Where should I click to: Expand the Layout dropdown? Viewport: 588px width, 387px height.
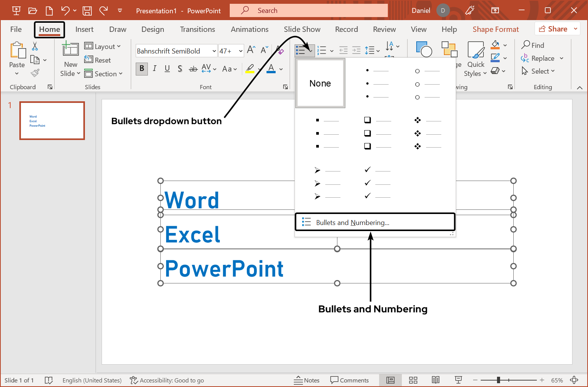(103, 46)
